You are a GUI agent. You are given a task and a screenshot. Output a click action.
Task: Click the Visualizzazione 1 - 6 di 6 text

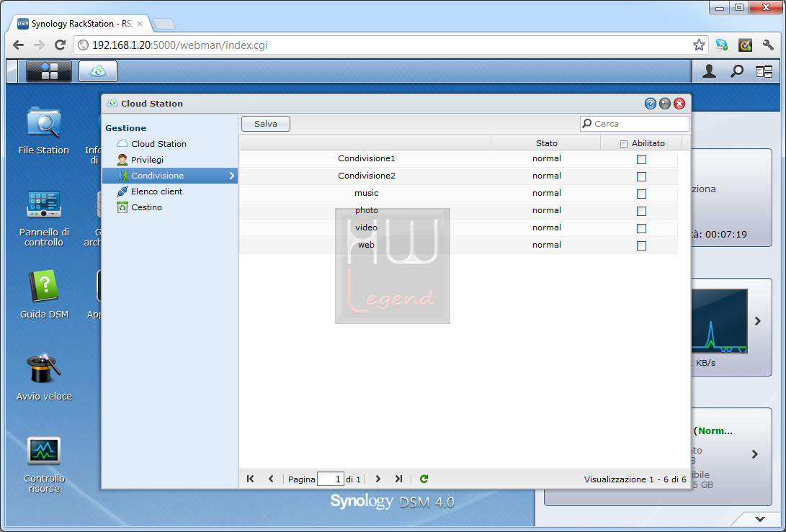tap(635, 479)
